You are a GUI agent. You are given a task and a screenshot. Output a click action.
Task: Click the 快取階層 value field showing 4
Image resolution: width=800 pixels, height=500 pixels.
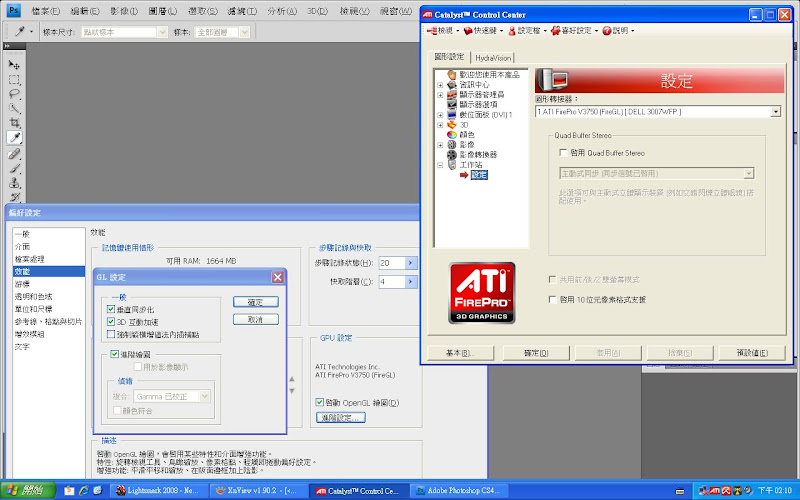pyautogui.click(x=392, y=282)
